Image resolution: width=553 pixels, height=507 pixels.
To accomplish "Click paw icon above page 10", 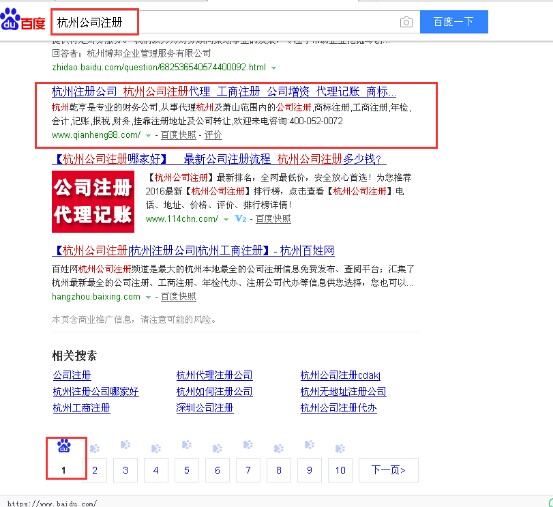I will 340,448.
